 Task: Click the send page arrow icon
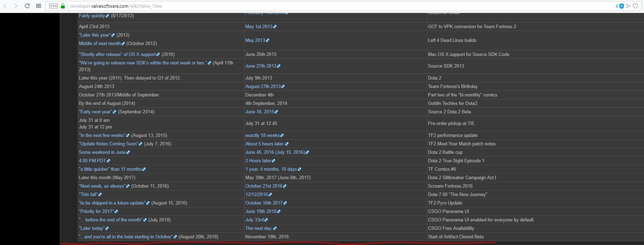pos(629,6)
